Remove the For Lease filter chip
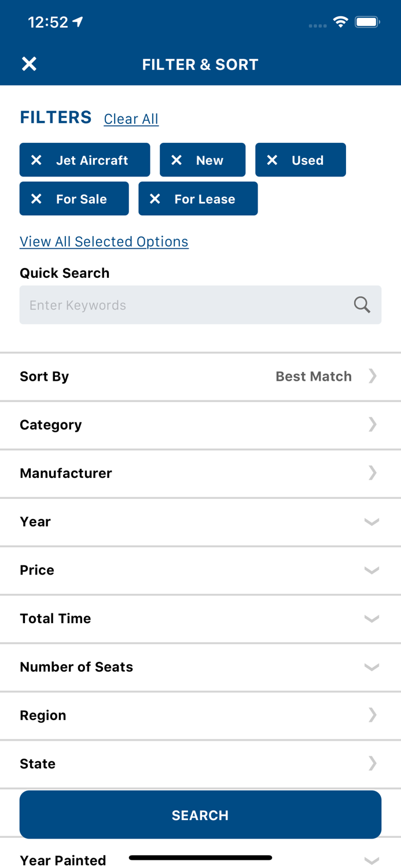 tap(155, 199)
